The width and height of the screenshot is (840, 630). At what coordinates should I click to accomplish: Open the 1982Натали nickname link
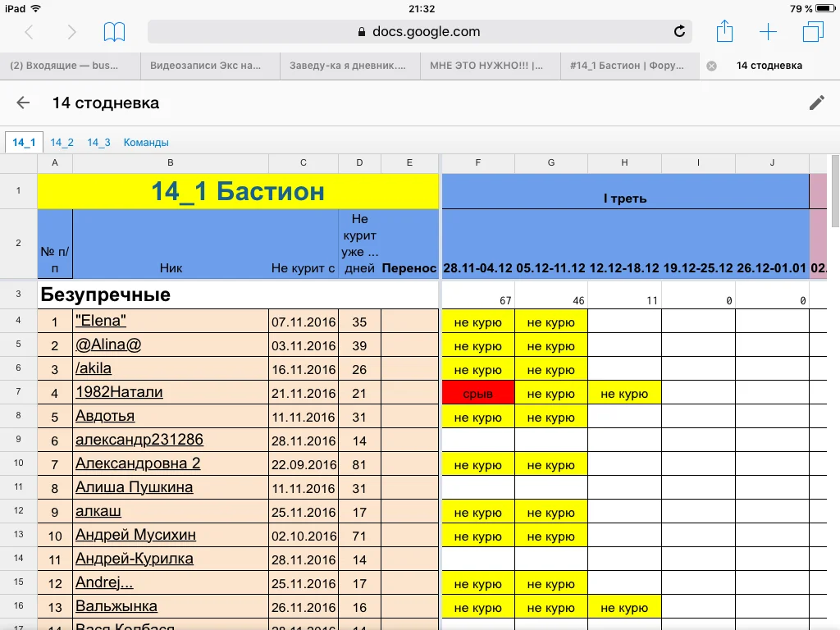119,391
